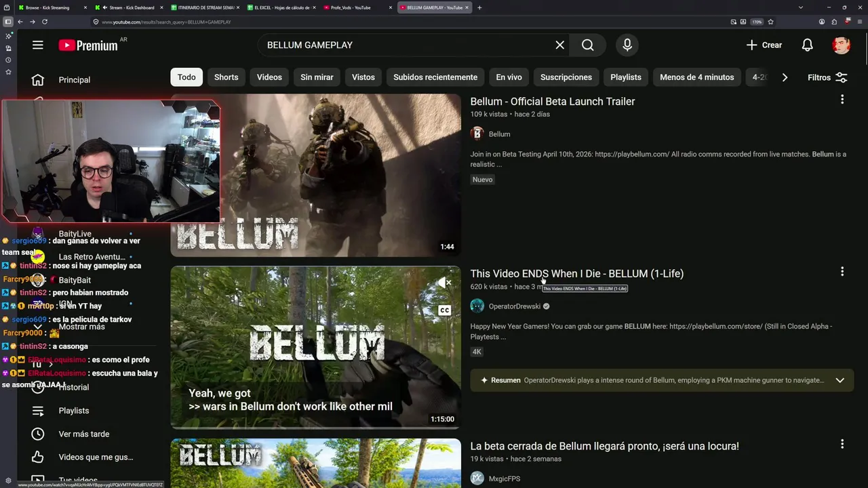Clear the search box with the X
Viewport: 868px width, 488px height.
[560, 45]
